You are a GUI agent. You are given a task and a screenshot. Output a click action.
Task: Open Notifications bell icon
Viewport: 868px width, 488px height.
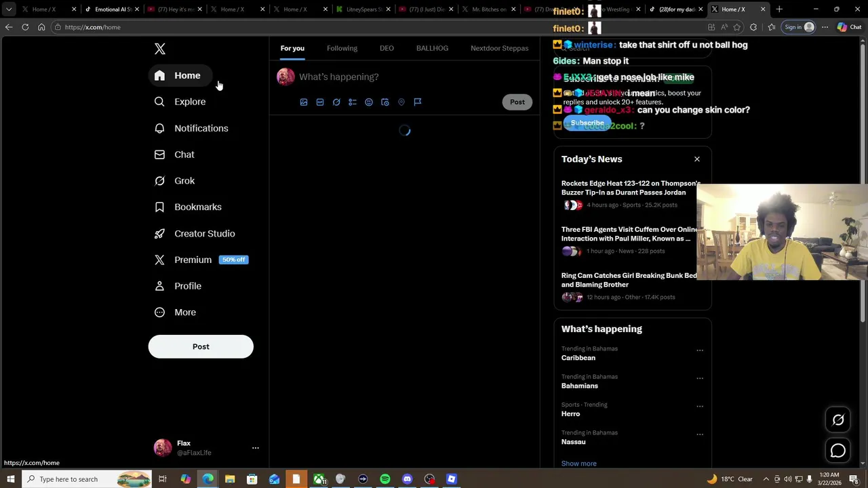(x=159, y=128)
